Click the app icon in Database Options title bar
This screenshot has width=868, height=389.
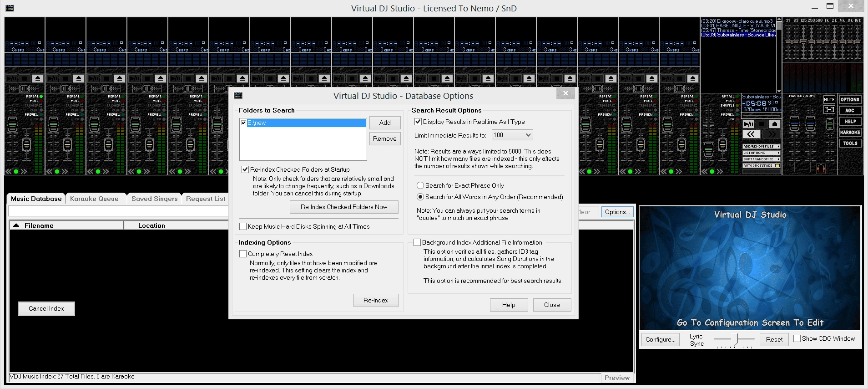[x=238, y=96]
